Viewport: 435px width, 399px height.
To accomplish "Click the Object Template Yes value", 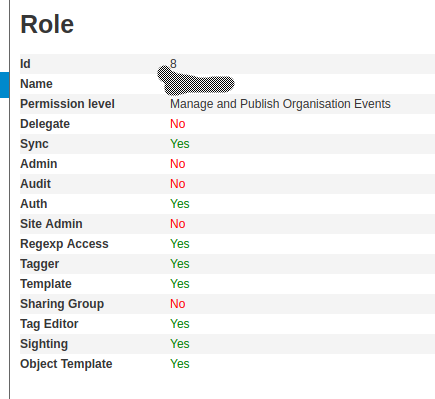I will click(x=180, y=364).
